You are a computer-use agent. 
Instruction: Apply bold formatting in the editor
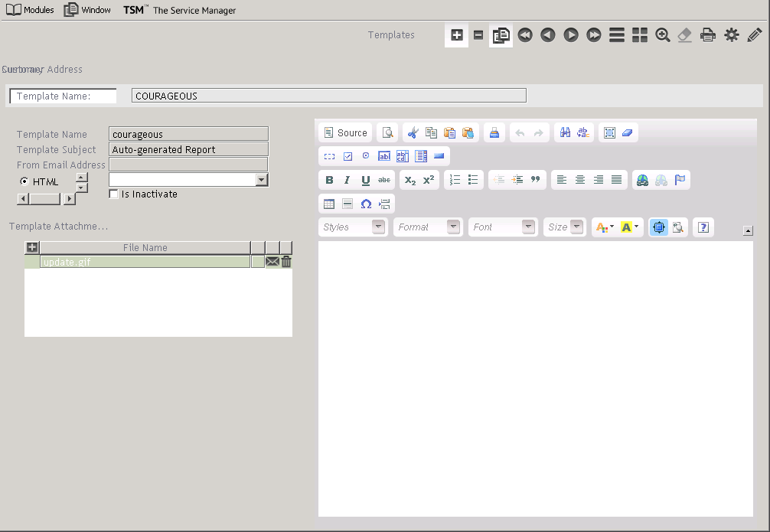tap(329, 180)
